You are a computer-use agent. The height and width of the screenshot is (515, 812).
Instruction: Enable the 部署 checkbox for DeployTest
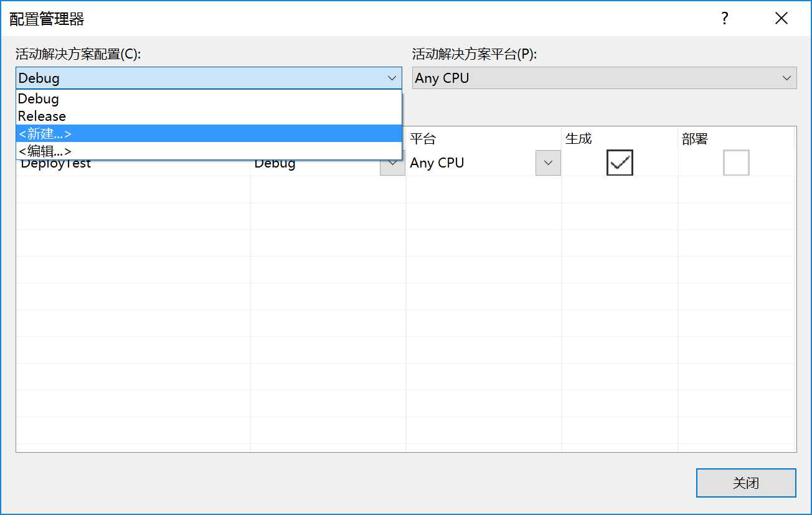pos(736,163)
